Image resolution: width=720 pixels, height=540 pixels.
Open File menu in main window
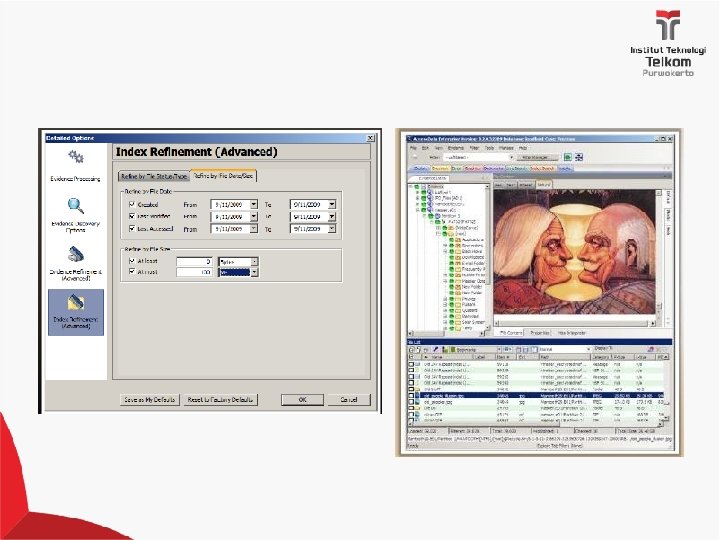[x=413, y=148]
